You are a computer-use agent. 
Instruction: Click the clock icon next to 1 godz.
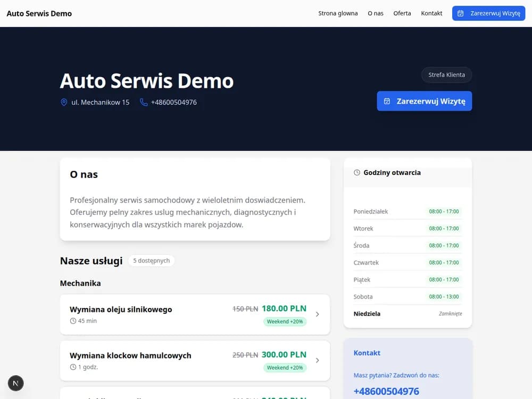[x=73, y=367]
